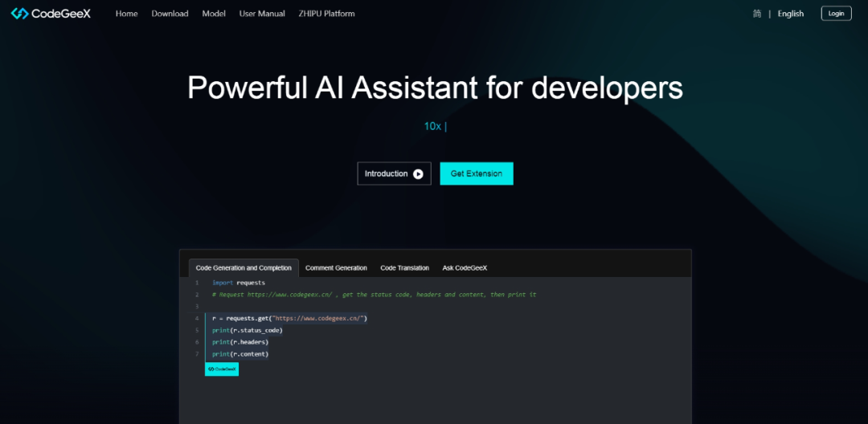The image size is (868, 424).
Task: Click the CodeGeeX badge below the code
Action: pos(222,369)
